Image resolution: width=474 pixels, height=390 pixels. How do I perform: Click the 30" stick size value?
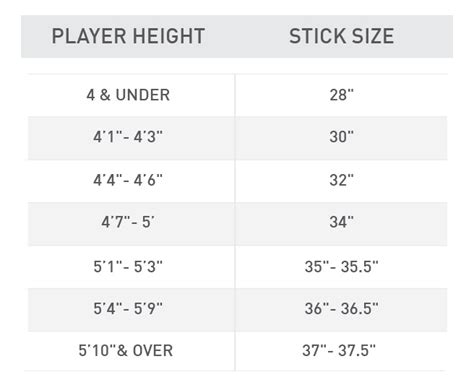(x=341, y=137)
